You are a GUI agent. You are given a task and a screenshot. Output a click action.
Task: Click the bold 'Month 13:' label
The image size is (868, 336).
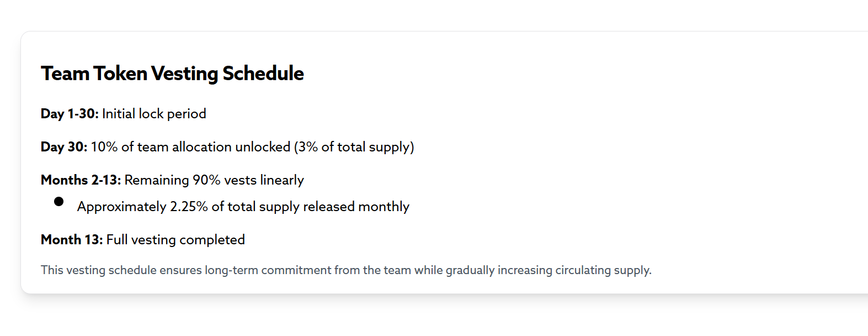click(72, 240)
